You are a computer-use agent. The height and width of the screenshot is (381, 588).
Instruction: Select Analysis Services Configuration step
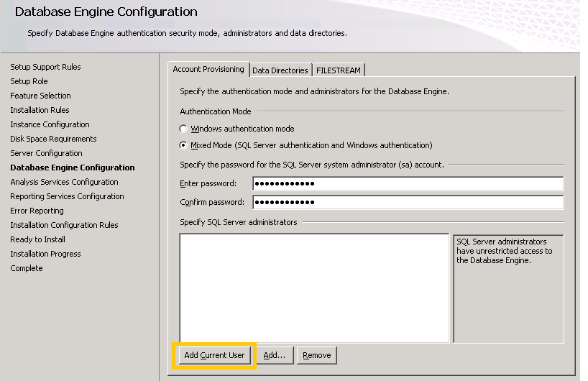[x=64, y=182]
